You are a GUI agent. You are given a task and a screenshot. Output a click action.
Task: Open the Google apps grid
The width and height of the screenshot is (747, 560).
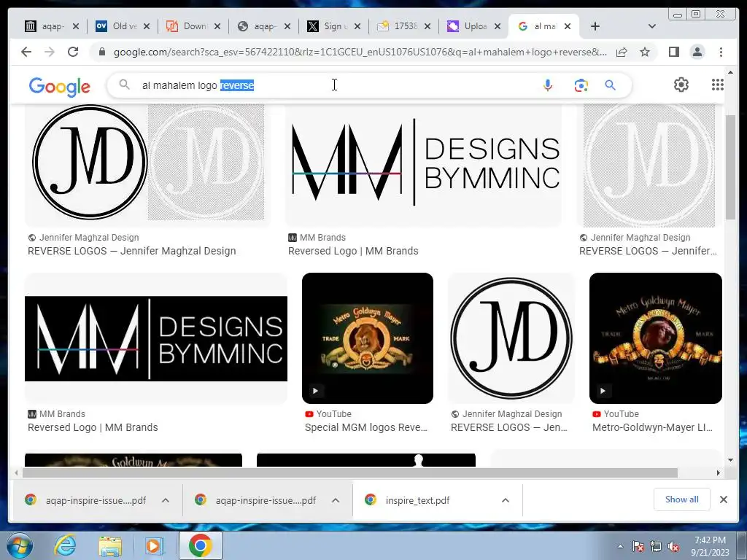pos(718,85)
